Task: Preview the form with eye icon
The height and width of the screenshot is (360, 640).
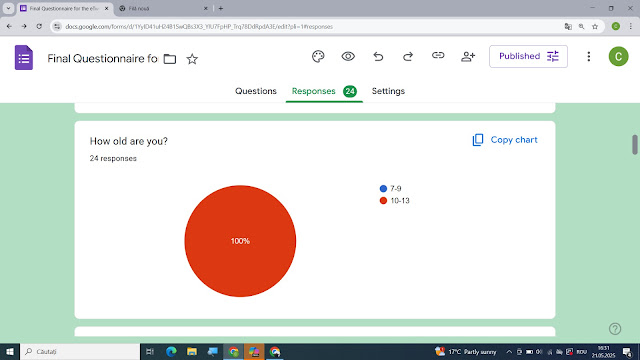Action: [x=348, y=56]
